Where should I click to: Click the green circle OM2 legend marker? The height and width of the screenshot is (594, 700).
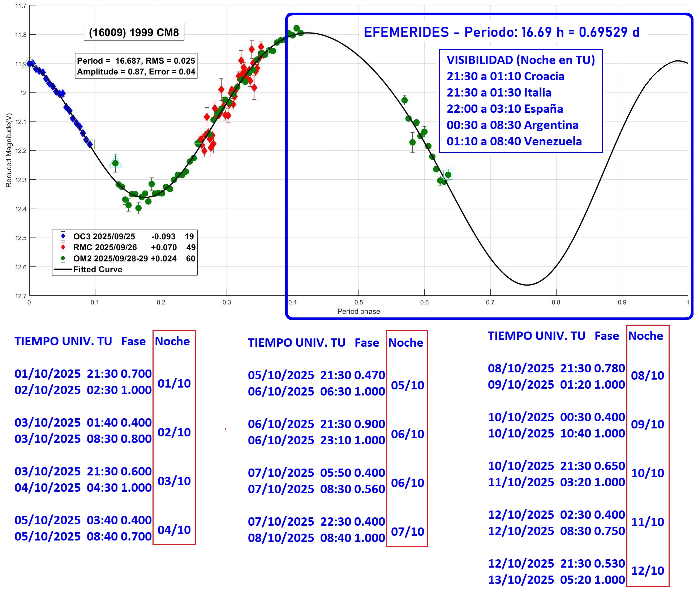63,258
